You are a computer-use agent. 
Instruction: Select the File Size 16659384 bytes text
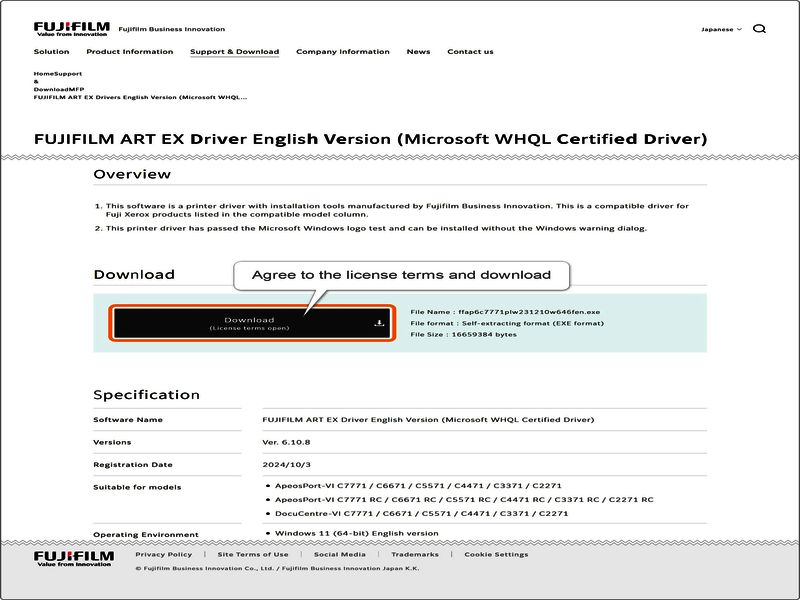(463, 334)
